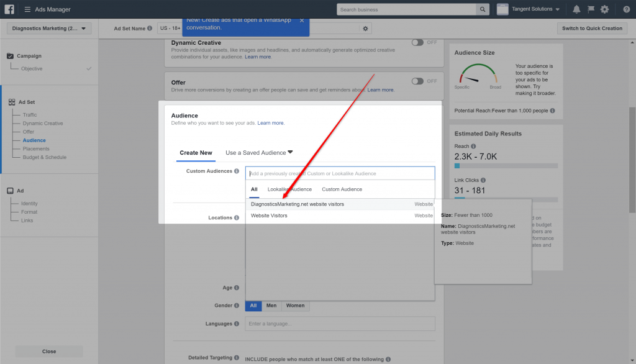Image resolution: width=636 pixels, height=364 pixels.
Task: Click the Reach info icon
Action: pyautogui.click(x=473, y=146)
